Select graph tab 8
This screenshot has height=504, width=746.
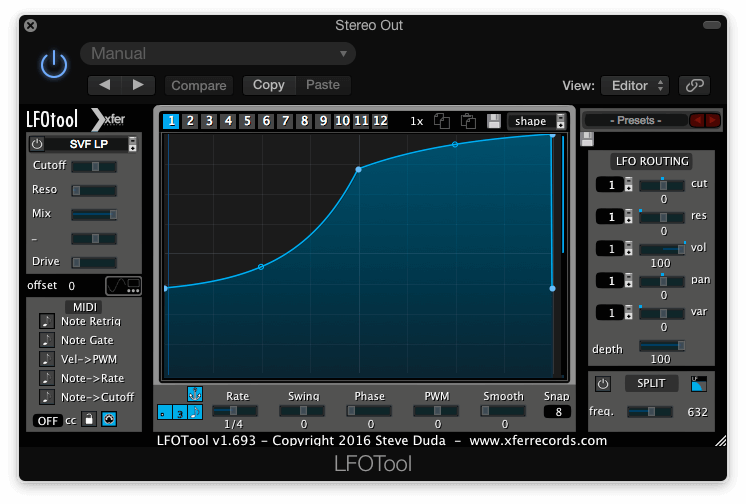click(304, 121)
